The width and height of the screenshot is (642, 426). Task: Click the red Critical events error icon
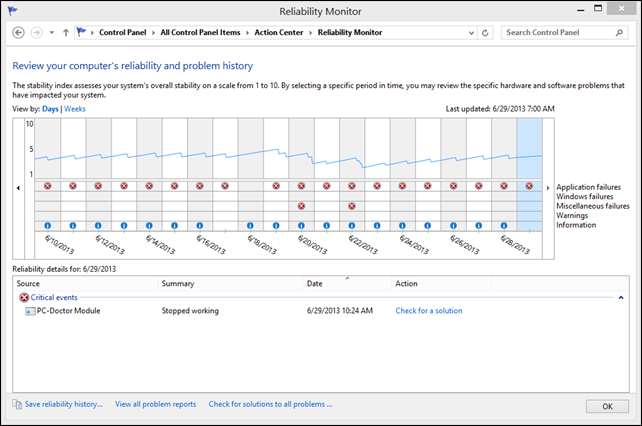[24, 297]
